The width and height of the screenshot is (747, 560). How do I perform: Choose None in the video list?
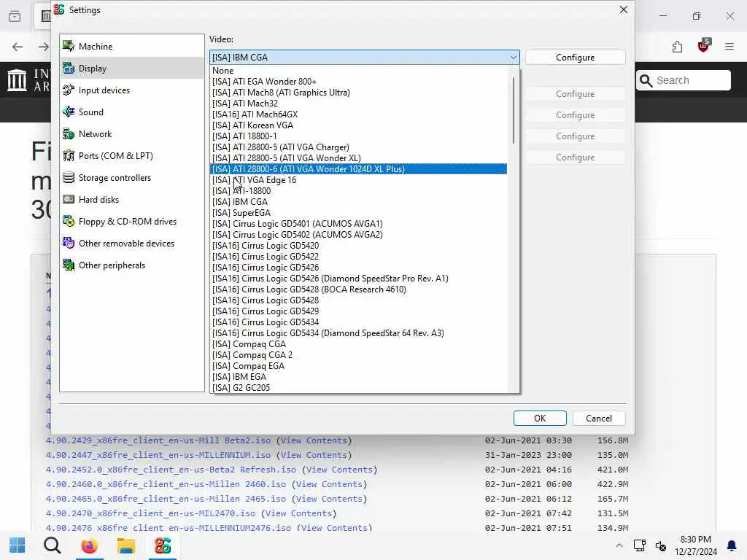point(358,71)
